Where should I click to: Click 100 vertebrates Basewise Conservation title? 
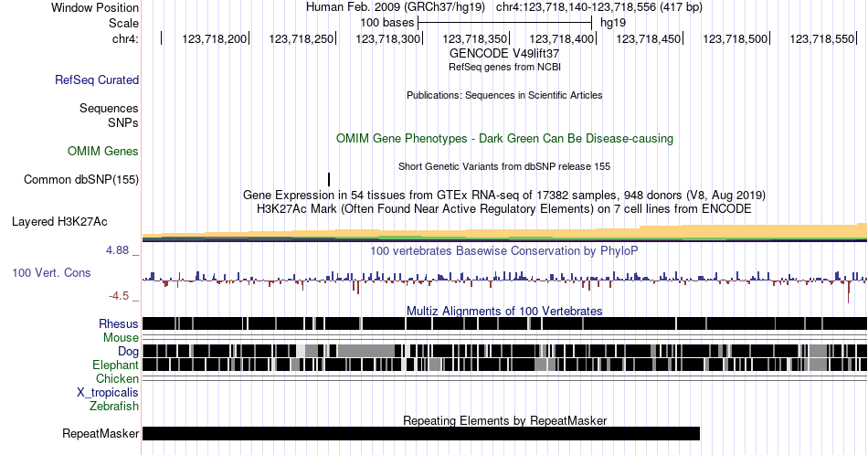[504, 250]
